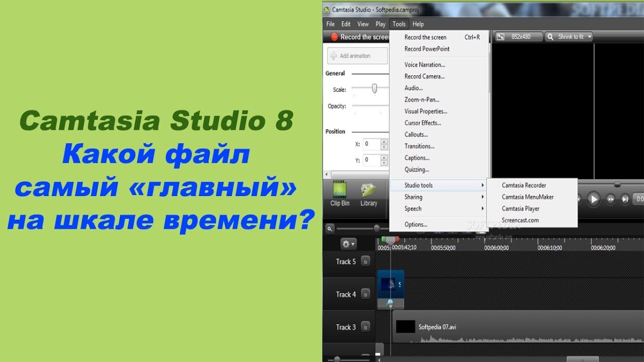Launch Camtasia Recorder from submenu
The height and width of the screenshot is (362, 644).
click(x=532, y=185)
